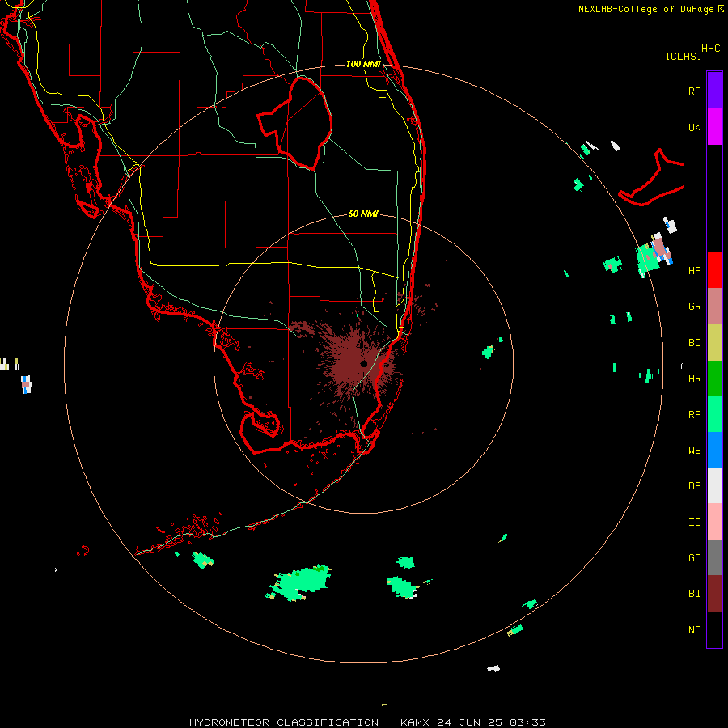Click the black radar site dot

tap(364, 363)
